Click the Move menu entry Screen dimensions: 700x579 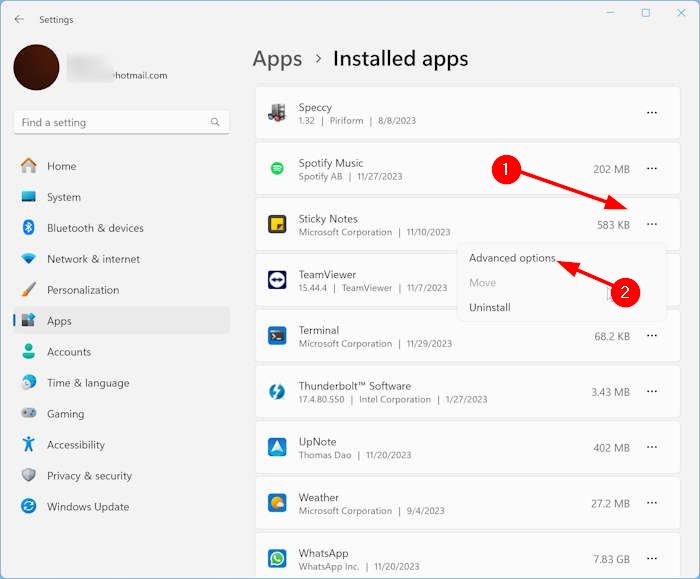click(x=483, y=283)
